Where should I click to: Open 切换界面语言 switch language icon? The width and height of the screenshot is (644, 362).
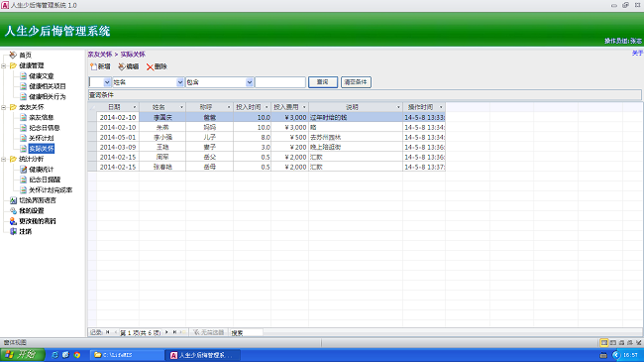pyautogui.click(x=13, y=200)
